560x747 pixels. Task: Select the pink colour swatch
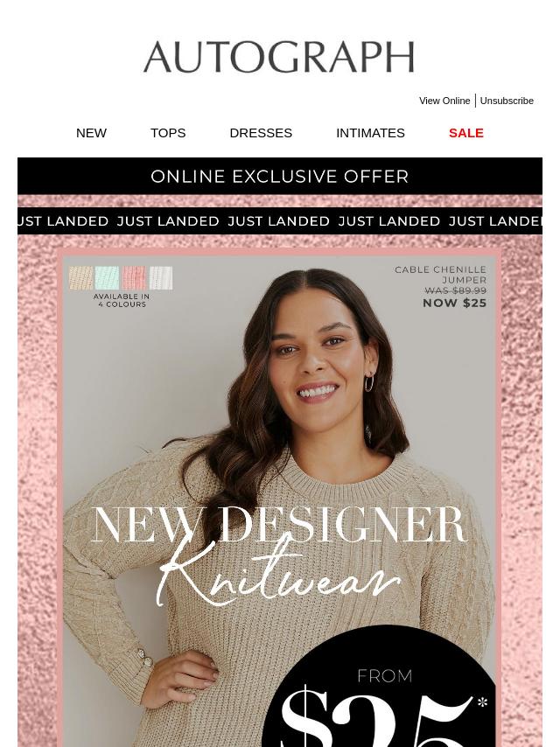coord(134,278)
